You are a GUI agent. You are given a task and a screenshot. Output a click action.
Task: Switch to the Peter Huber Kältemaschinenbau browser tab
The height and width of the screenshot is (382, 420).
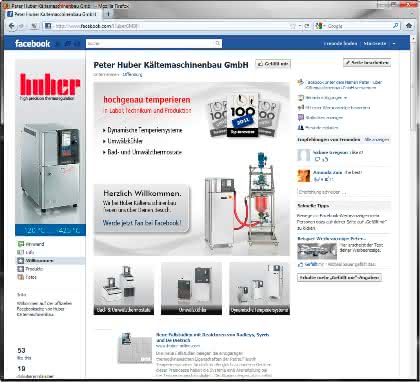(x=53, y=14)
